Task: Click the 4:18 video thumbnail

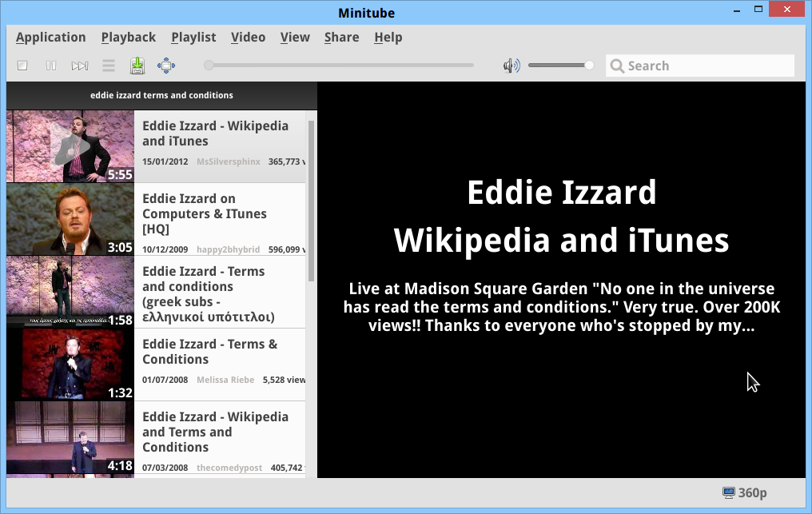Action: coord(70,436)
